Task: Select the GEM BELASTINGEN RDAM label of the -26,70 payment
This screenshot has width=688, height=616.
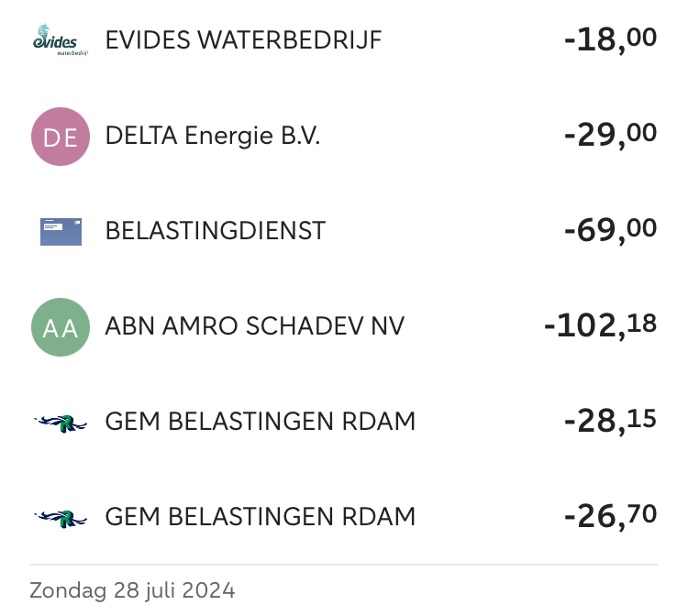Action: [x=261, y=517]
